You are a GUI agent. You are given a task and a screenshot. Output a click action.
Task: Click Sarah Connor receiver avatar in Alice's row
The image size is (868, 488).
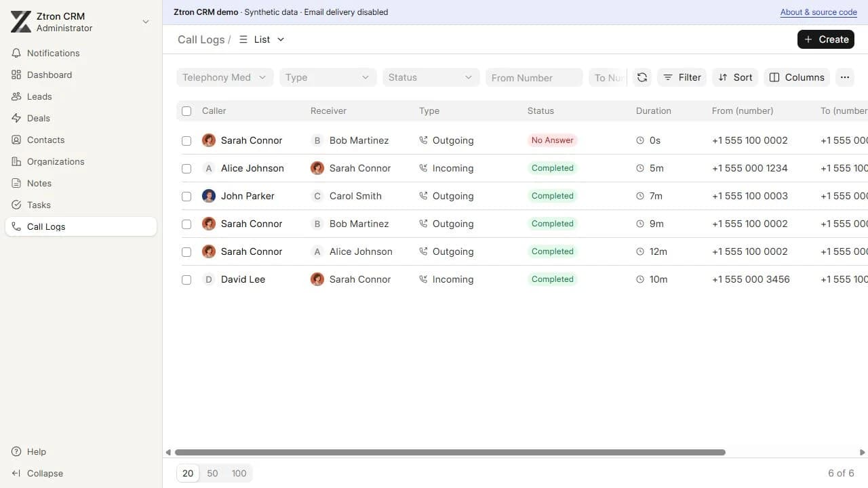(x=317, y=168)
